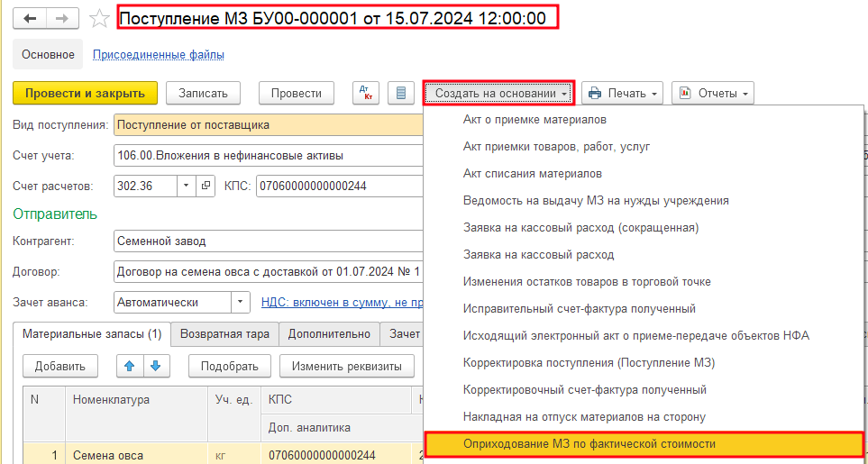Open Возвратная тара tab

224,334
